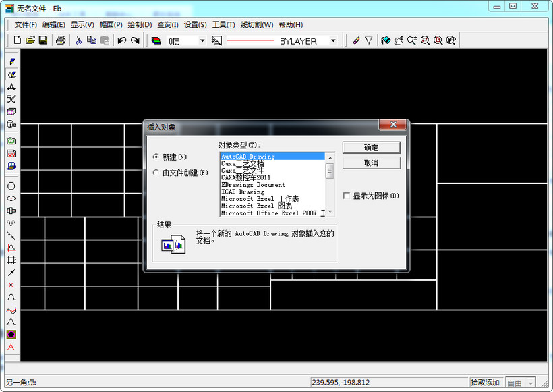The image size is (553, 392).
Task: Click the Redo arrow icon
Action: [x=135, y=40]
